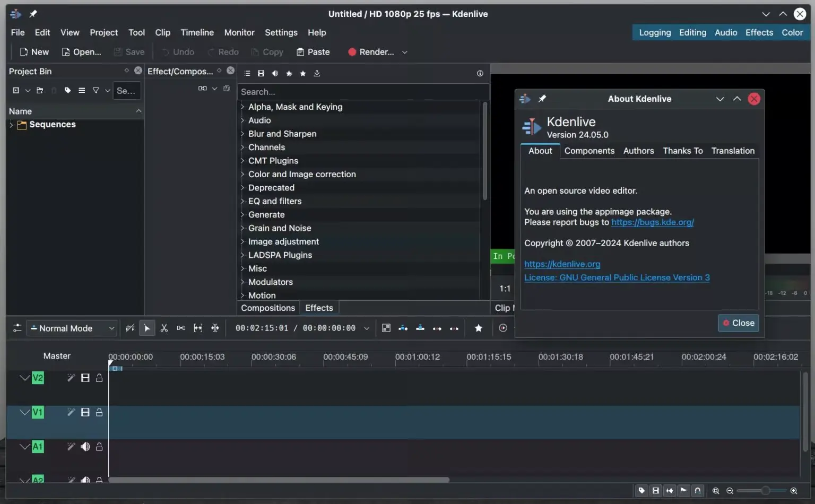
Task: Toggle color tags display in status bar
Action: point(641,491)
